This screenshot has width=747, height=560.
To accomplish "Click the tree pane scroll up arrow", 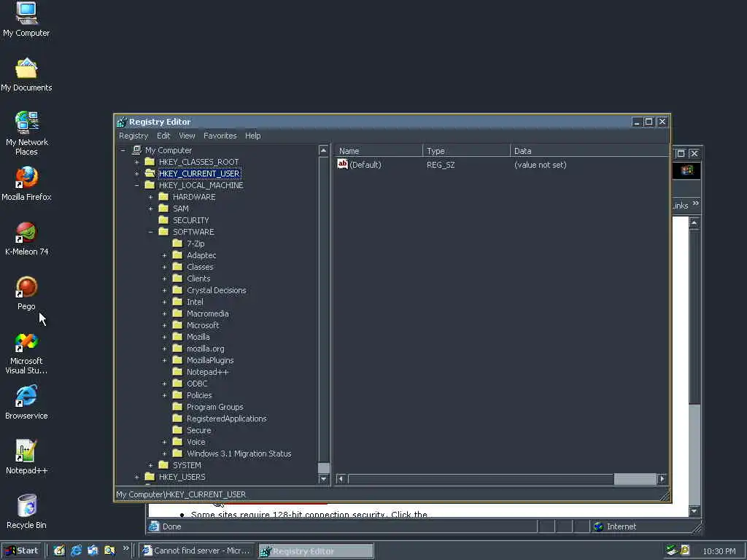I will [x=323, y=150].
